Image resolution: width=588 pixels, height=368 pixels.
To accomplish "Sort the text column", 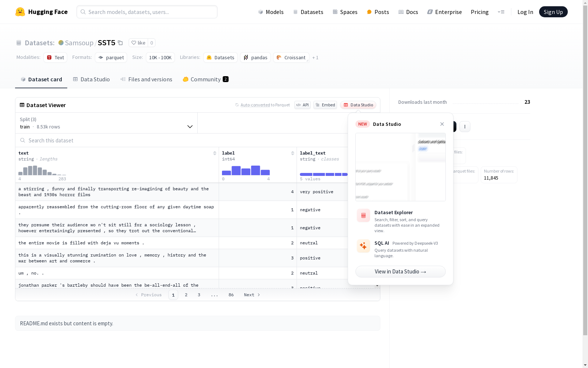I will tap(215, 153).
